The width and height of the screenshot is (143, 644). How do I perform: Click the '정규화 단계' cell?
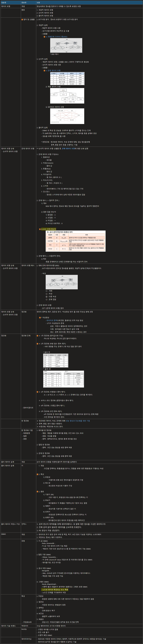(26, 336)
